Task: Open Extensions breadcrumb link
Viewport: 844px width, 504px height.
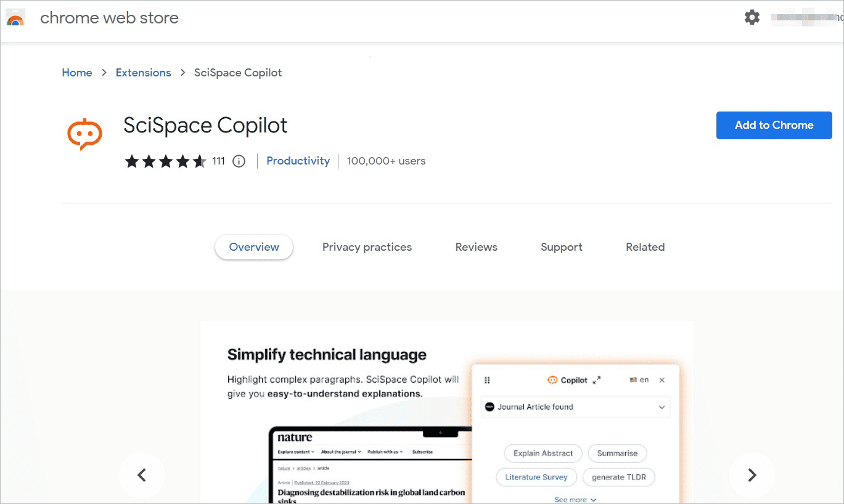Action: (144, 73)
